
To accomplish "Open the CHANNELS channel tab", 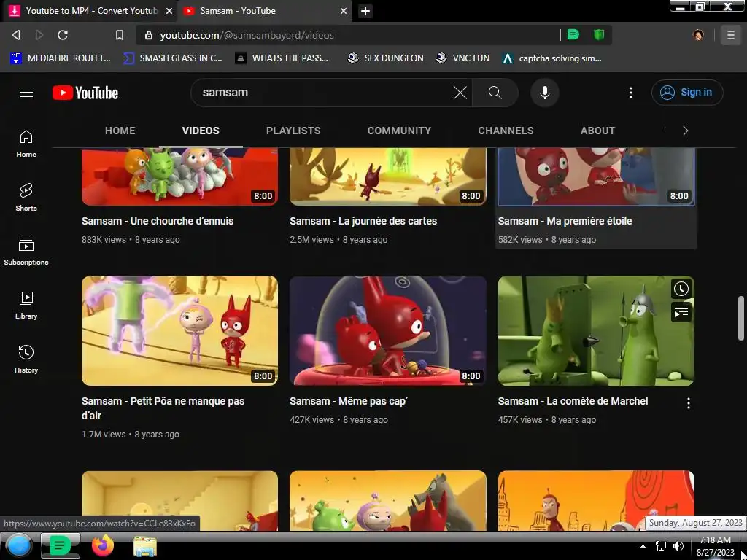I will tap(506, 131).
